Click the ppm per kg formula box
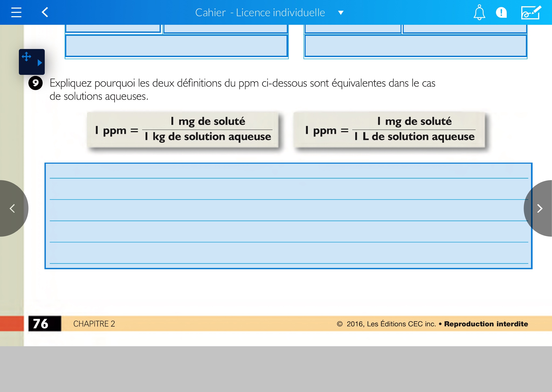Image resolution: width=552 pixels, height=392 pixels. [182, 129]
